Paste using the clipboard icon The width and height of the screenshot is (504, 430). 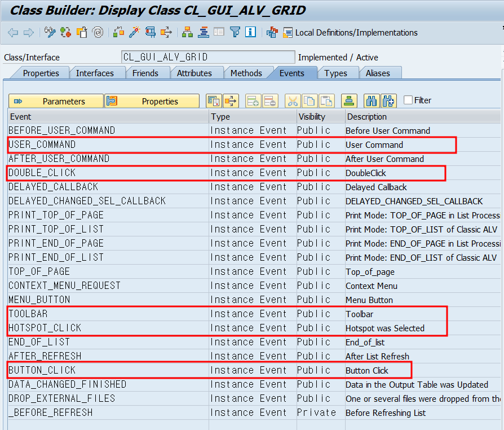tap(326, 101)
